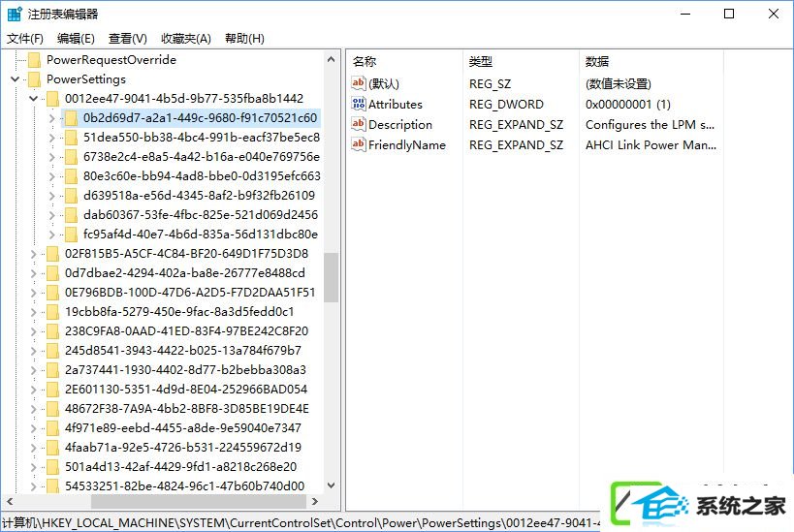794x532 pixels.
Task: Click the tree scroll up arrow
Action: (332, 59)
